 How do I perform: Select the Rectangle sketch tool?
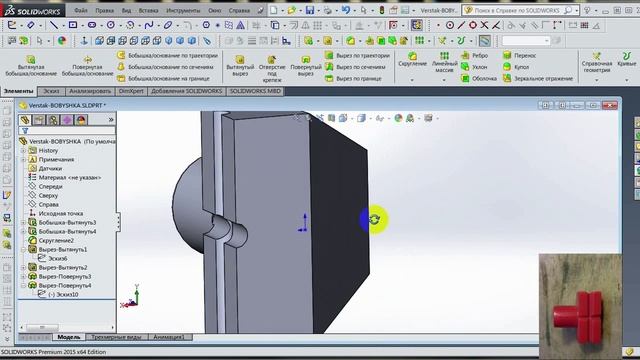click(x=73, y=25)
